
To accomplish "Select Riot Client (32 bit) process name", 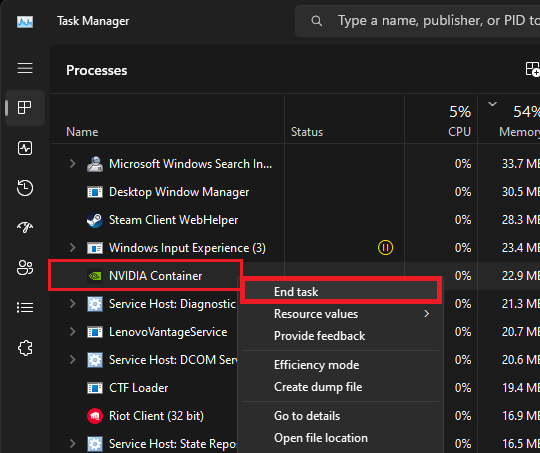I will pos(156,416).
